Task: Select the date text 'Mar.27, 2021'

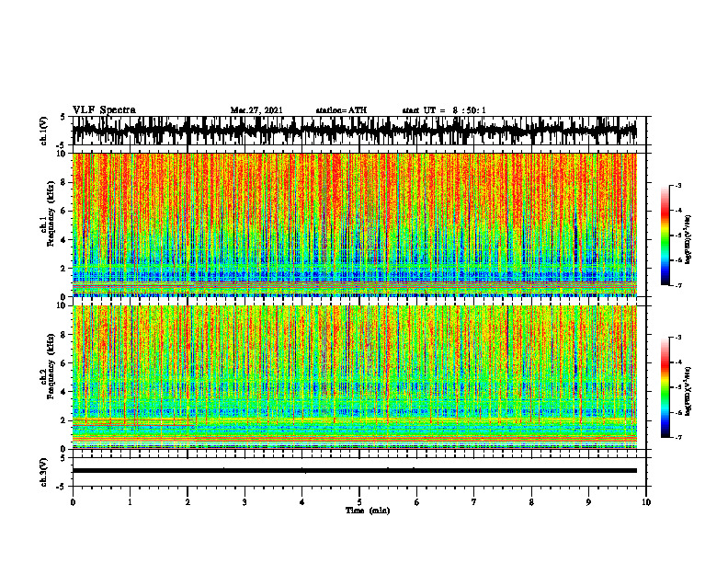Action: pos(256,110)
